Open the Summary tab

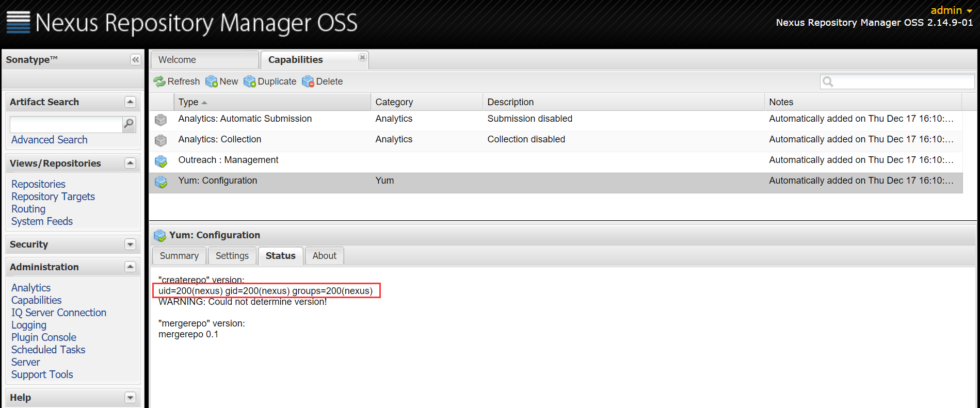[x=179, y=256]
